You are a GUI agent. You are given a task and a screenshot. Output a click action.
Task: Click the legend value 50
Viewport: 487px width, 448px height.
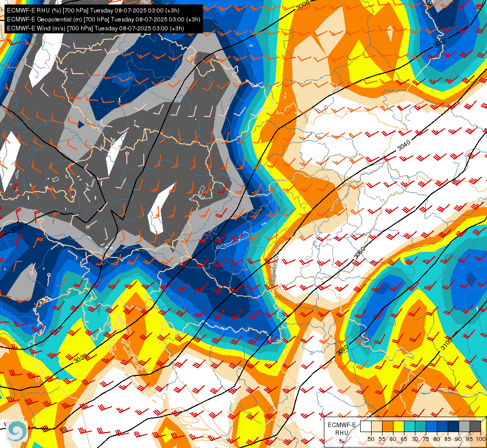tap(371, 439)
